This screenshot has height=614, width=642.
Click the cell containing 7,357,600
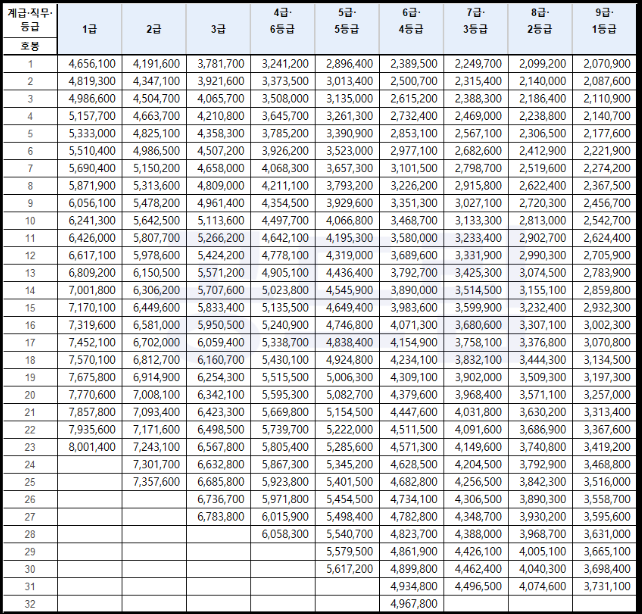click(155, 482)
